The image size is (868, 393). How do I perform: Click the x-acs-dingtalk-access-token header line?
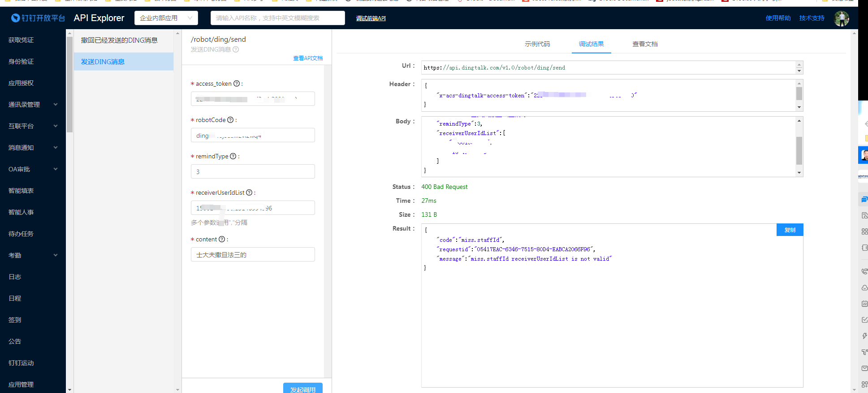pos(536,96)
